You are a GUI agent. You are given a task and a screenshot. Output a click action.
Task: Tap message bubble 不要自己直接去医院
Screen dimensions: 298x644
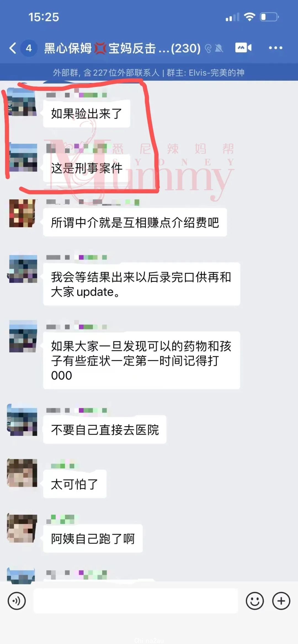(105, 430)
